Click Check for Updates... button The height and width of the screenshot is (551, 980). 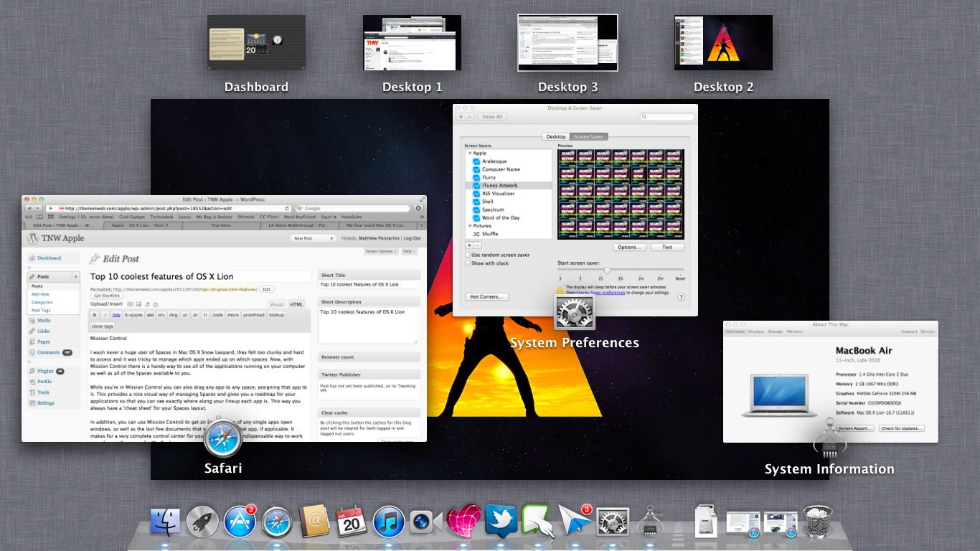901,428
